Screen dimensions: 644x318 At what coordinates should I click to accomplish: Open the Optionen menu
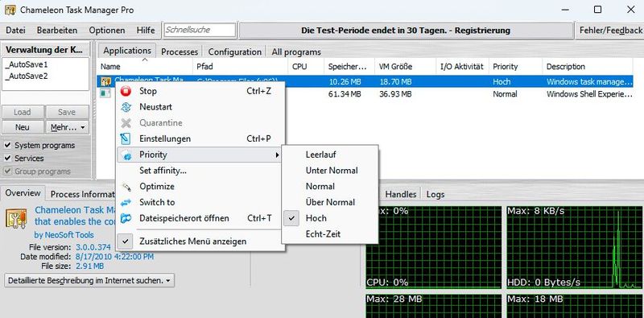(x=107, y=31)
